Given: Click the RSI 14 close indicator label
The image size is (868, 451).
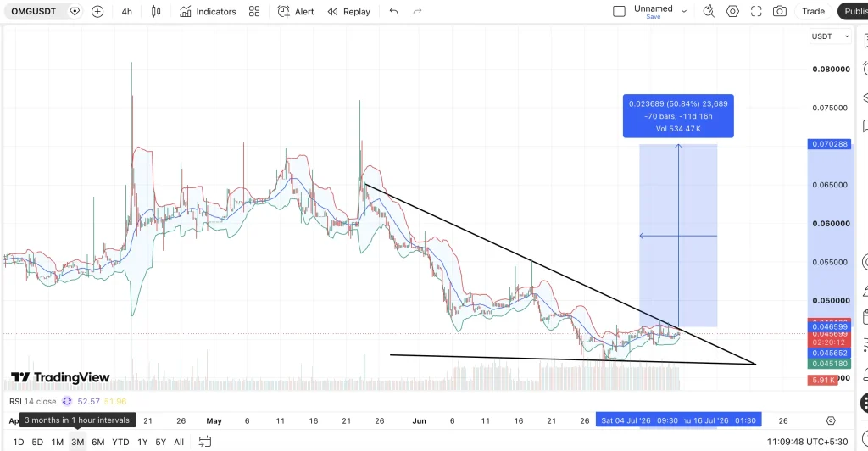Looking at the screenshot, I should (x=33, y=401).
